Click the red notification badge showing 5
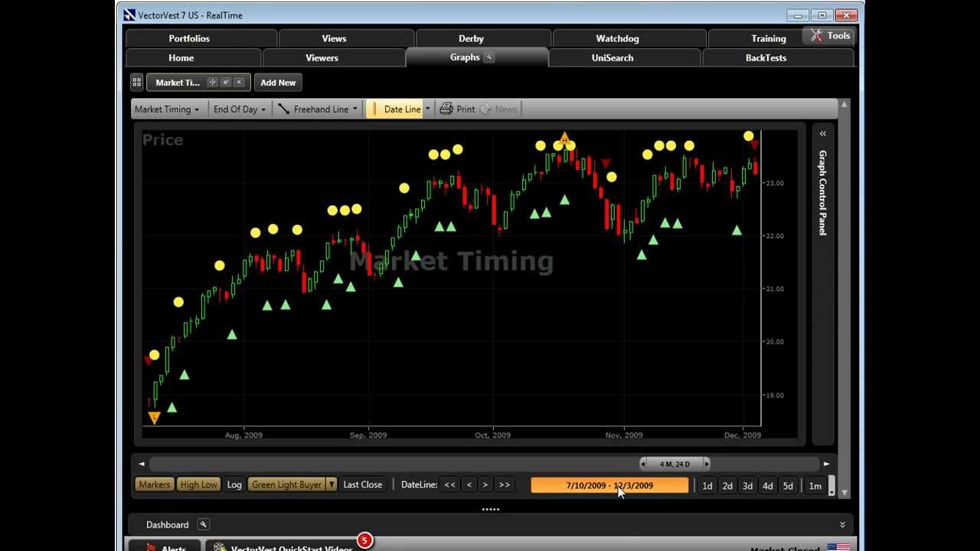Image resolution: width=980 pixels, height=551 pixels. point(364,540)
